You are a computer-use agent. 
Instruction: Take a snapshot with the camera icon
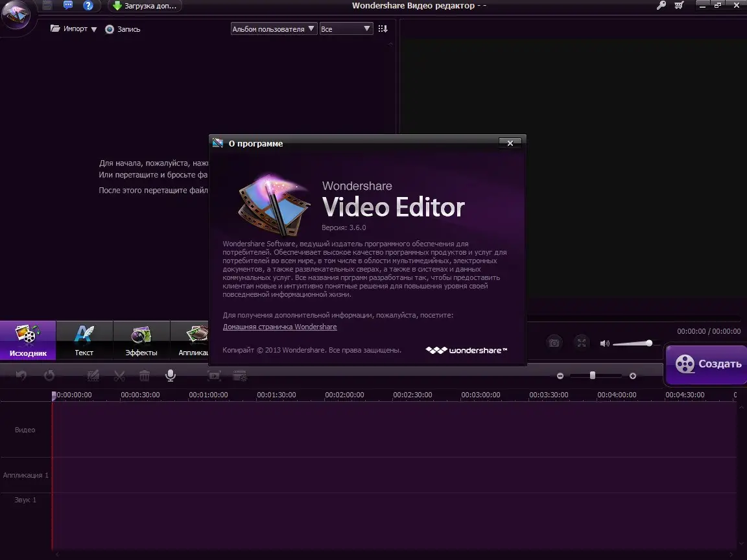(554, 342)
